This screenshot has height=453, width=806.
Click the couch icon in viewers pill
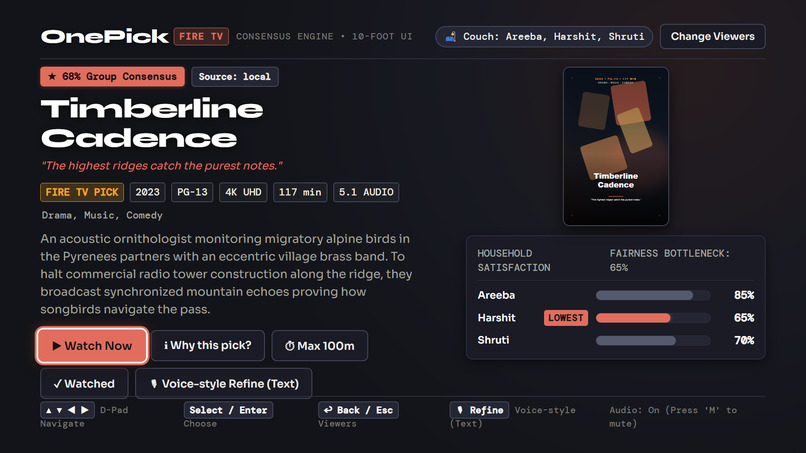(x=450, y=37)
